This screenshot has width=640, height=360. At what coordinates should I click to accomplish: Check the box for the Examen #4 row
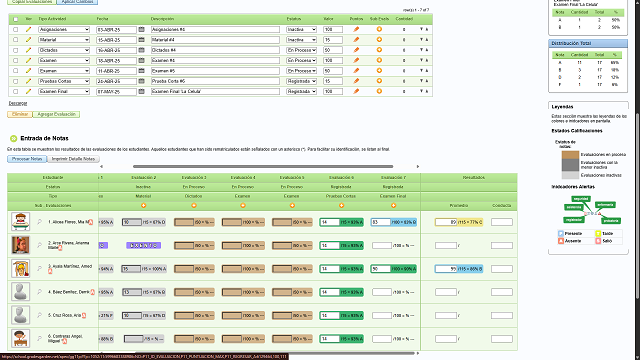16,60
